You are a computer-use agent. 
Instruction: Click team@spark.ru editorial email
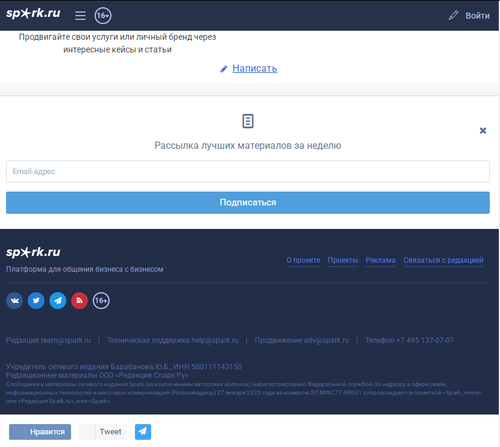click(x=66, y=340)
